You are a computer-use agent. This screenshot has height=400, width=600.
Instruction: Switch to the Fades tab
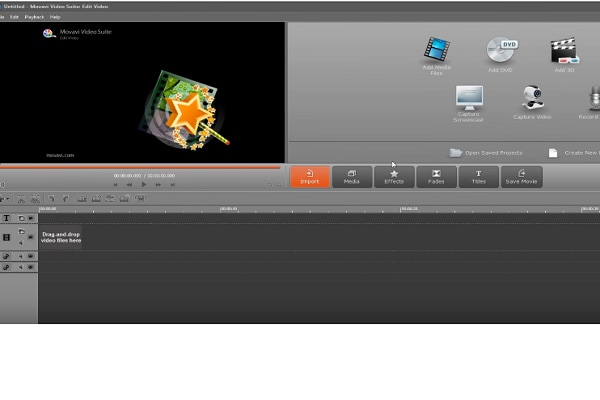pyautogui.click(x=436, y=177)
